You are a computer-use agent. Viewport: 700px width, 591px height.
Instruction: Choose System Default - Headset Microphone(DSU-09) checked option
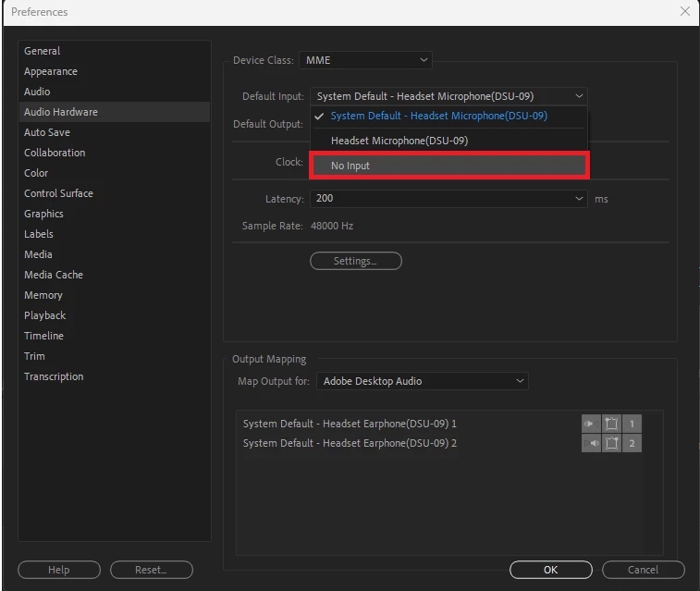[448, 116]
